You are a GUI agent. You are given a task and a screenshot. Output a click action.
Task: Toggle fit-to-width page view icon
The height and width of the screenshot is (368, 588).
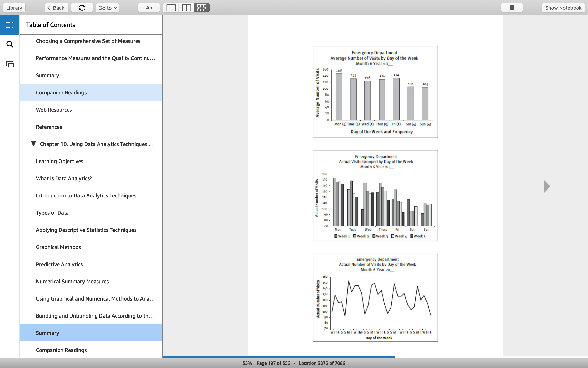[x=202, y=8]
